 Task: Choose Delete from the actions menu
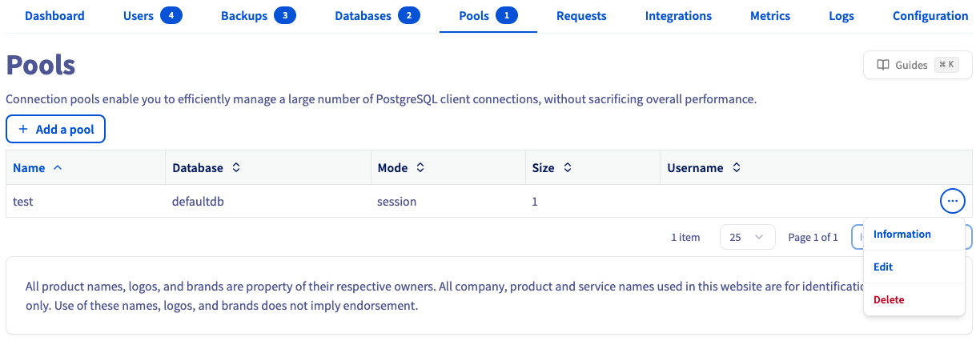coord(914,300)
